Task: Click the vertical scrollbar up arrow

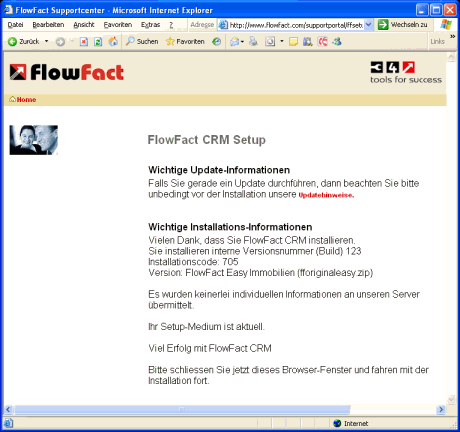Action: tap(452, 57)
